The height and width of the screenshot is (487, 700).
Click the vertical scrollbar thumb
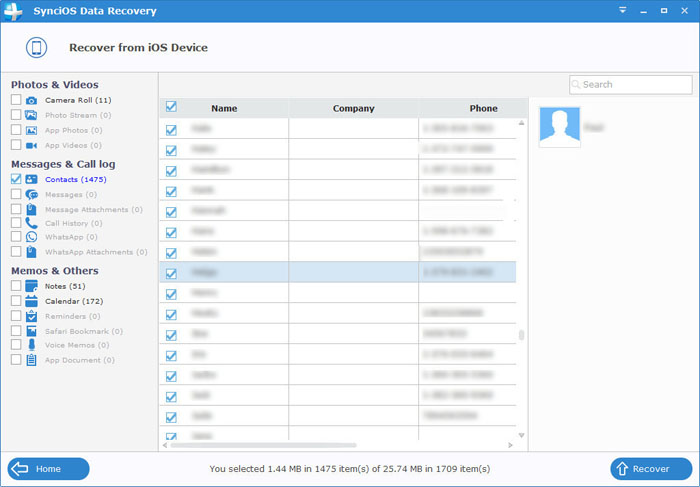click(521, 335)
